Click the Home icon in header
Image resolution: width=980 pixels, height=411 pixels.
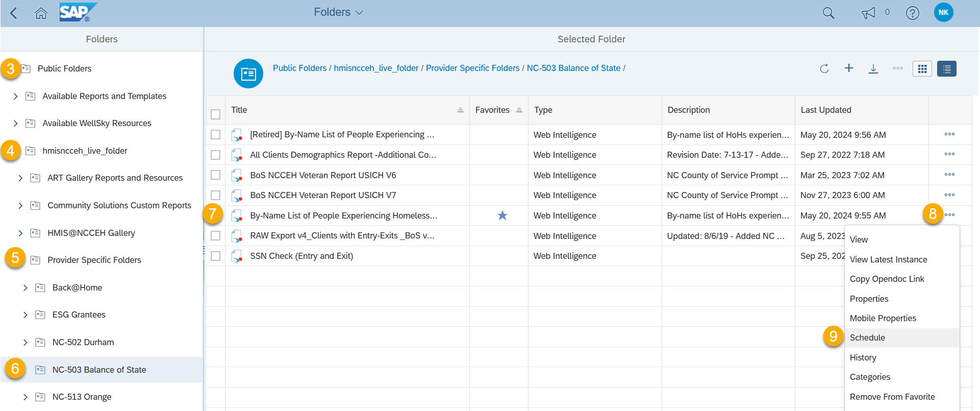click(41, 13)
